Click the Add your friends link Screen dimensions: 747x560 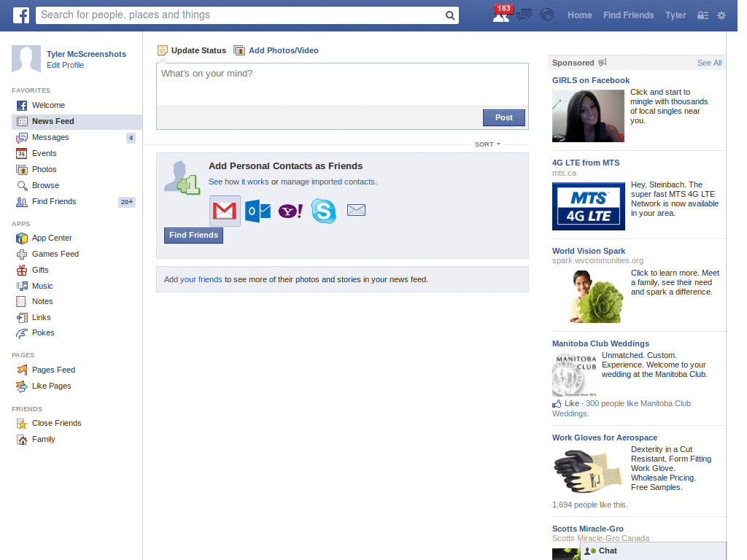pos(193,279)
